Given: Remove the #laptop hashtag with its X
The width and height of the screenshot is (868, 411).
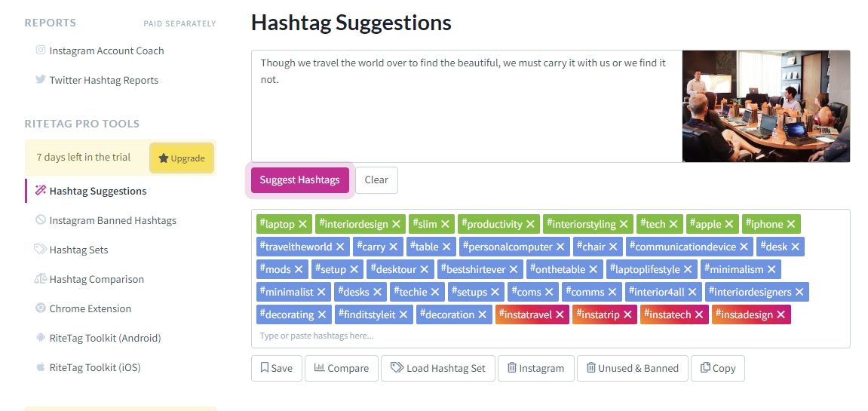Looking at the screenshot, I should point(302,224).
